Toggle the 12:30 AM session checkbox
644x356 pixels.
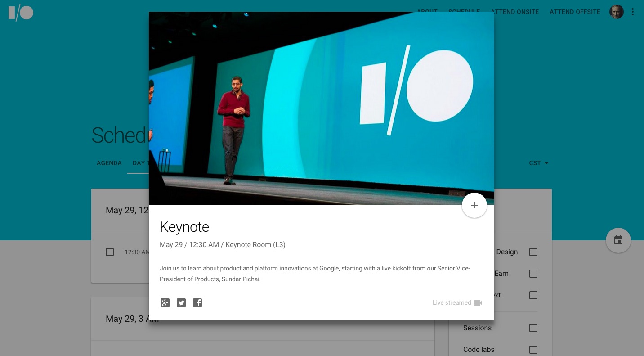coord(110,252)
